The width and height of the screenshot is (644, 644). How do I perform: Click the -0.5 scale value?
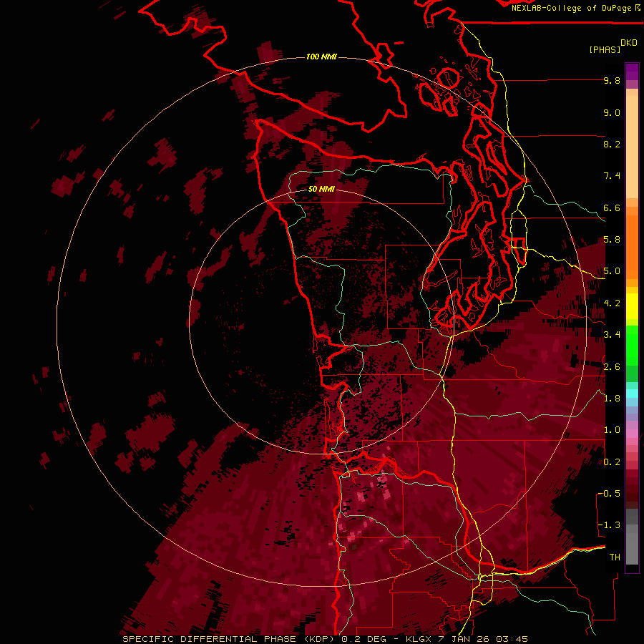click(x=609, y=494)
